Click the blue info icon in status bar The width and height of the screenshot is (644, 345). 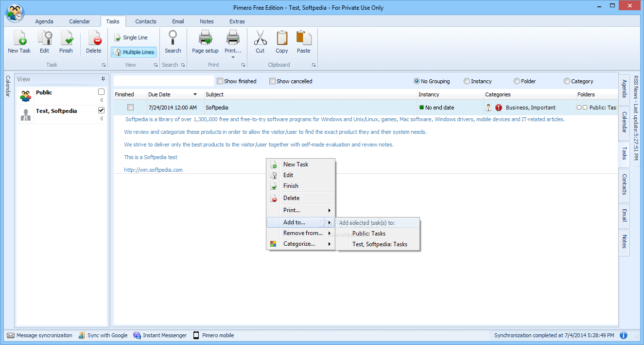click(624, 335)
